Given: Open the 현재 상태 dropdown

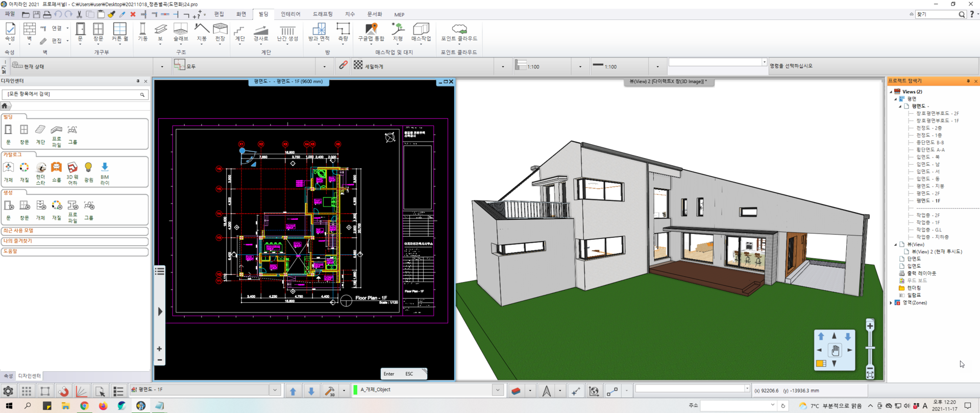Looking at the screenshot, I should coord(162,66).
